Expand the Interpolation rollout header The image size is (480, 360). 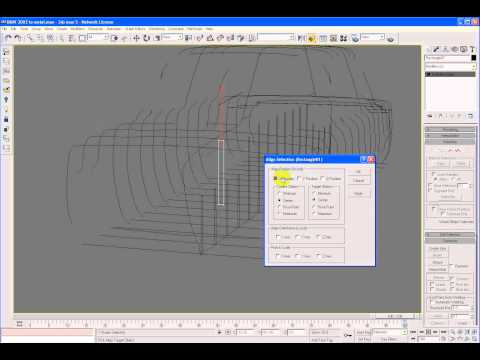coord(450,136)
